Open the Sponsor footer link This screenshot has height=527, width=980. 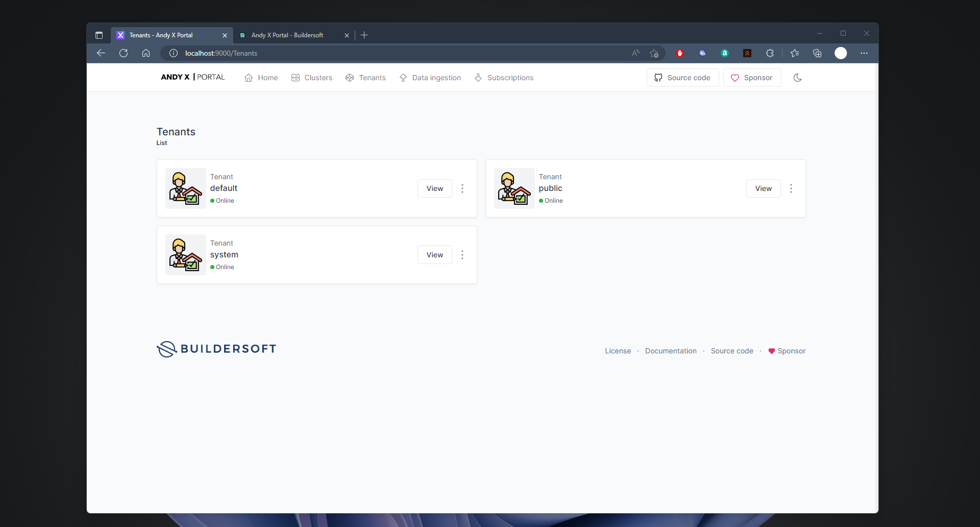pos(787,351)
